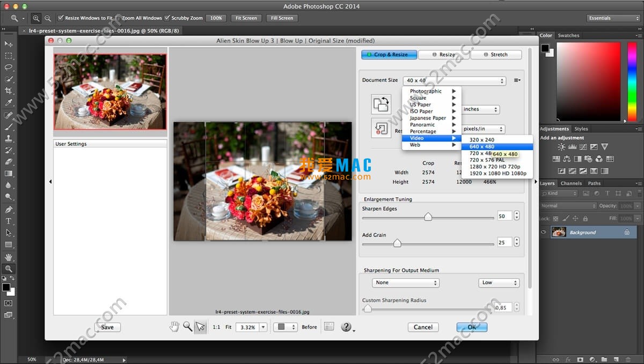Viewport: 644px width, 364px height.
Task: Click the zoom-in magnifier in options bar
Action: (36, 18)
